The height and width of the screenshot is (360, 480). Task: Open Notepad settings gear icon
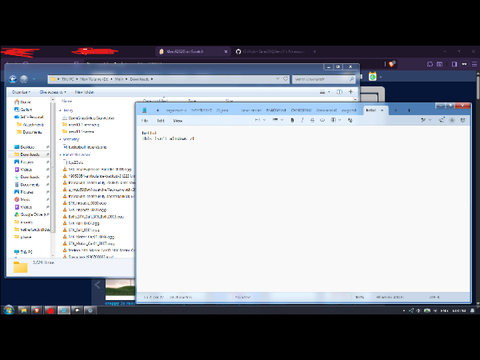463,120
